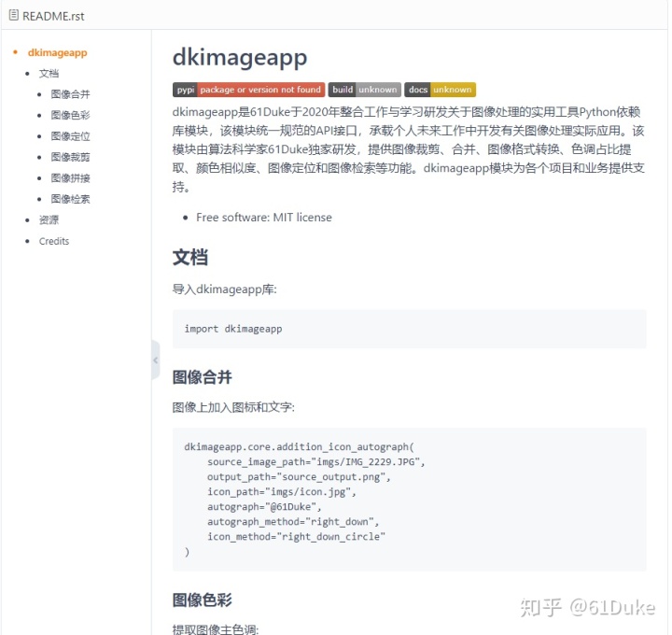Open the Credits sidebar entry
Screen dimensions: 672x635
pyautogui.click(x=54, y=242)
